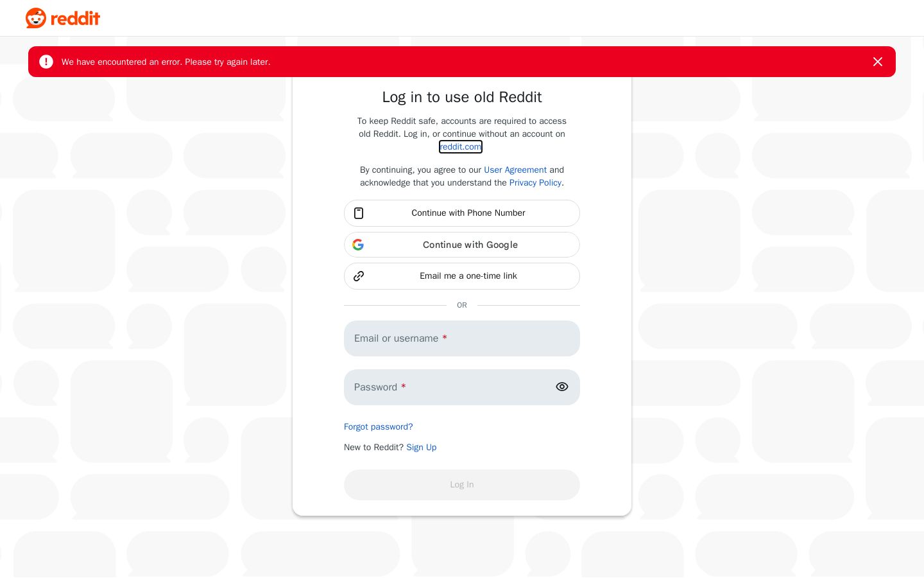The height and width of the screenshot is (578, 924).
Task: Choose Continue with Google
Action: pyautogui.click(x=462, y=245)
